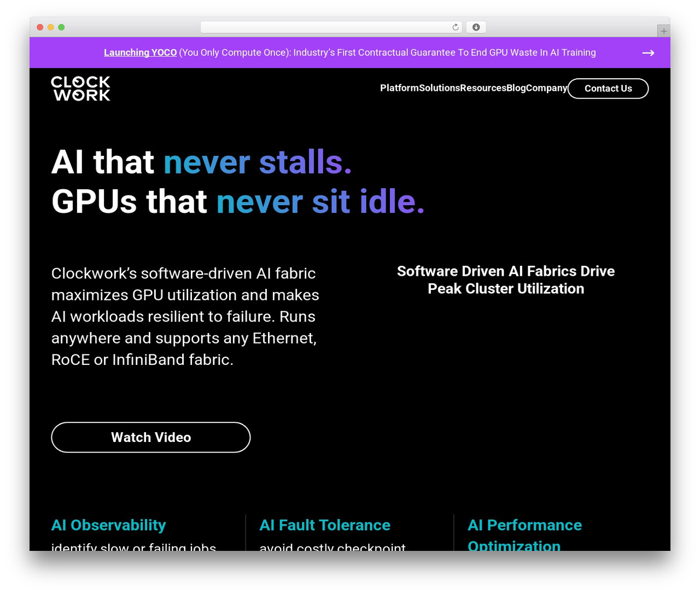Open the Platform menu
The width and height of the screenshot is (700, 593).
(399, 88)
